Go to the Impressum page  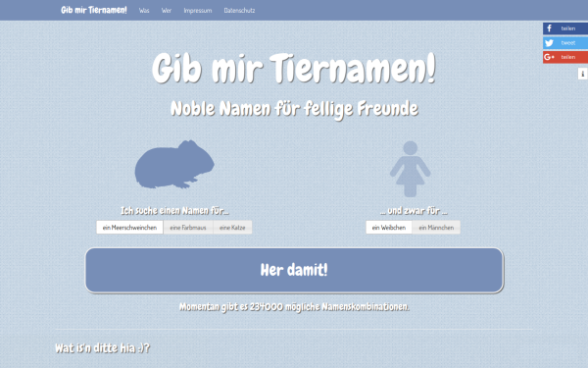[x=198, y=11]
